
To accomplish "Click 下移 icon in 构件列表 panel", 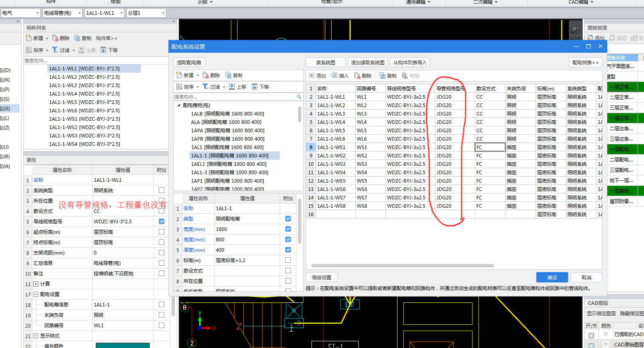I will click(103, 50).
